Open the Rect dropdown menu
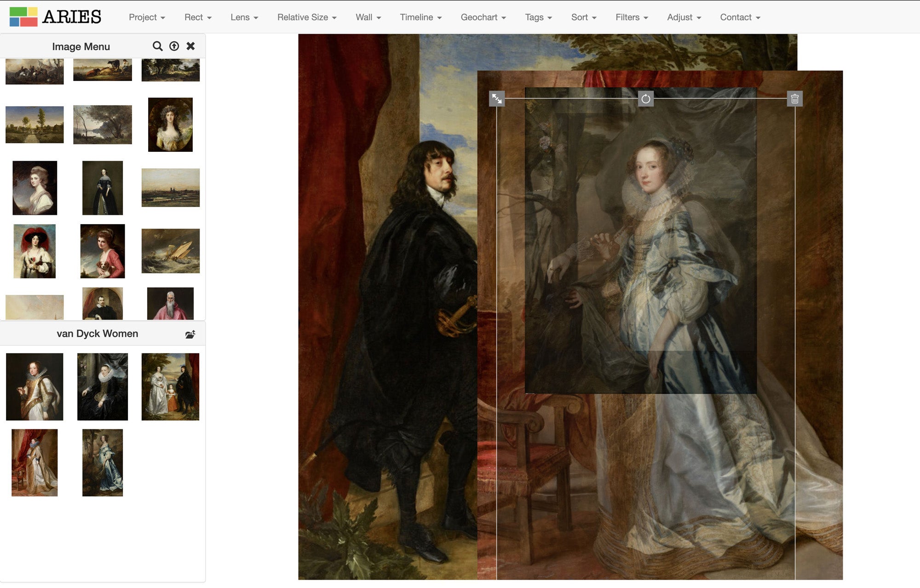 pyautogui.click(x=198, y=17)
